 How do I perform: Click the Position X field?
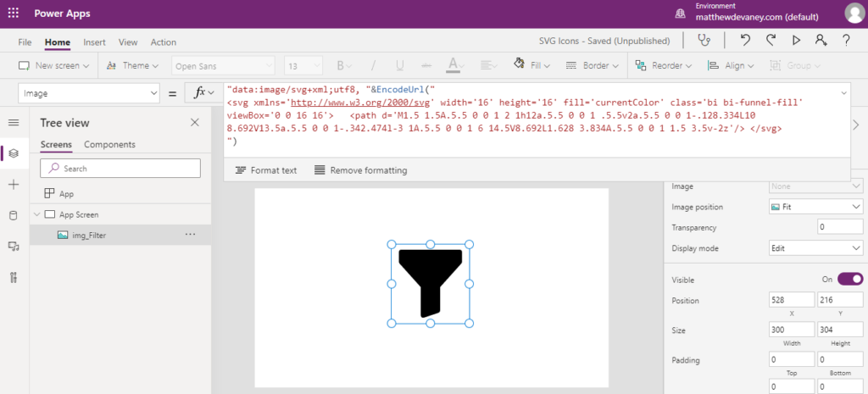click(x=793, y=301)
